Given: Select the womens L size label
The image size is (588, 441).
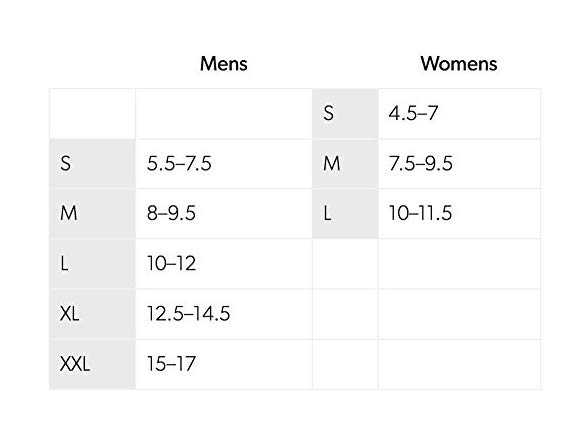Looking at the screenshot, I should [345, 213].
